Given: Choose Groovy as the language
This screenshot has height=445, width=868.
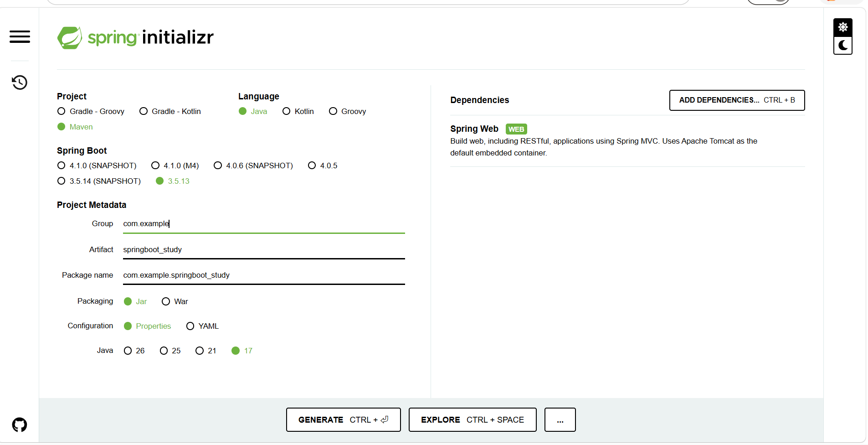Looking at the screenshot, I should [x=348, y=111].
